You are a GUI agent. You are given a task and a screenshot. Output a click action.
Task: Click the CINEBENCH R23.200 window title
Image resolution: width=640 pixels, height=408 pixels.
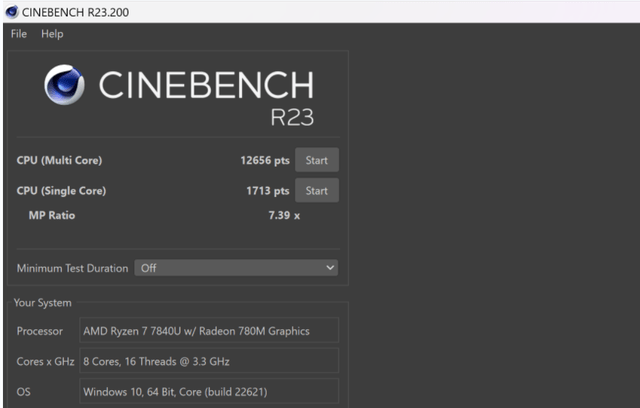[76, 12]
